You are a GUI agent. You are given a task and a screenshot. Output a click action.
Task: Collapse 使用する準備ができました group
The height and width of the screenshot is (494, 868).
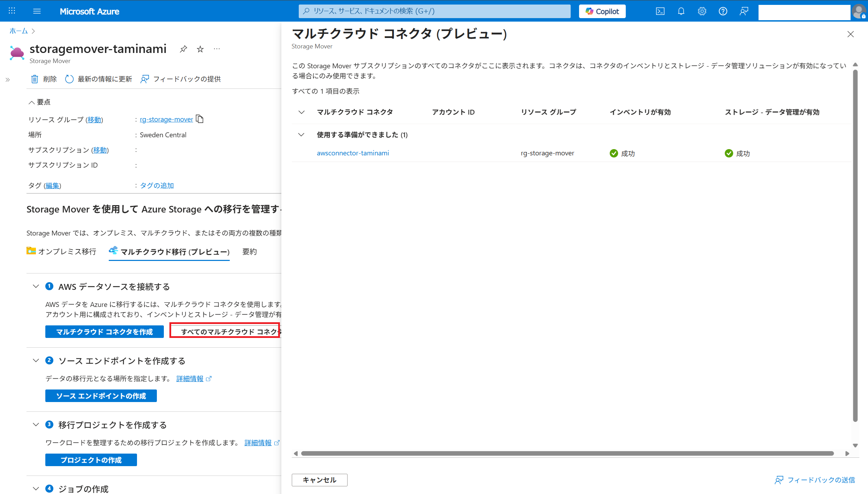click(x=302, y=135)
